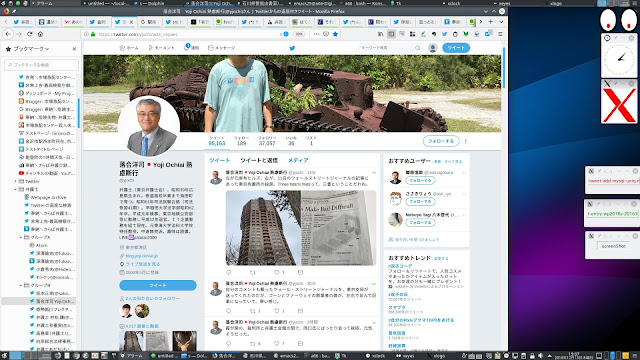Collapse the グループB bookmark folder
The width and height of the screenshot is (640, 360).
click(x=21, y=285)
